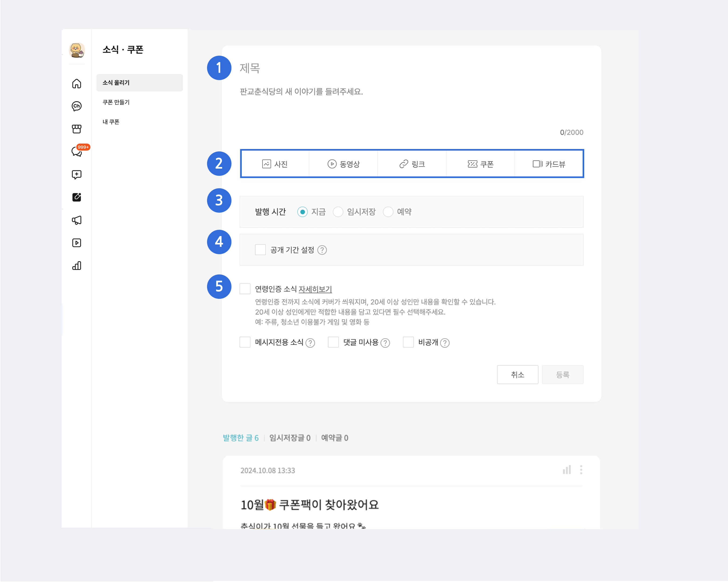Open three-dot menu on 2024.10.08 post
This screenshot has height=582, width=728.
[581, 470]
